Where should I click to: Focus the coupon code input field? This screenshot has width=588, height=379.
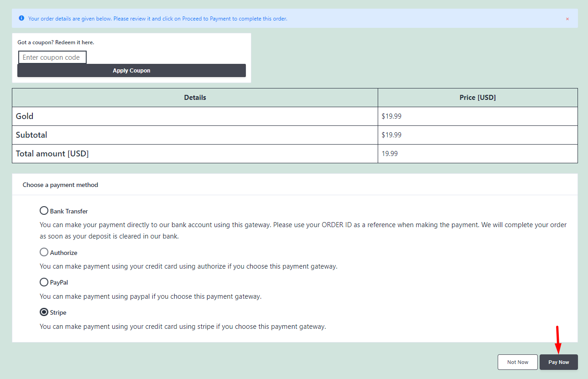pyautogui.click(x=52, y=57)
